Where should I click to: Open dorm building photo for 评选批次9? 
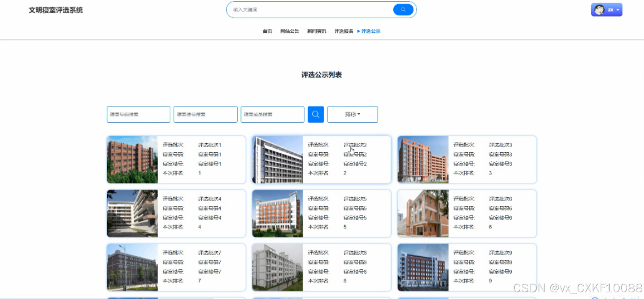(423, 267)
